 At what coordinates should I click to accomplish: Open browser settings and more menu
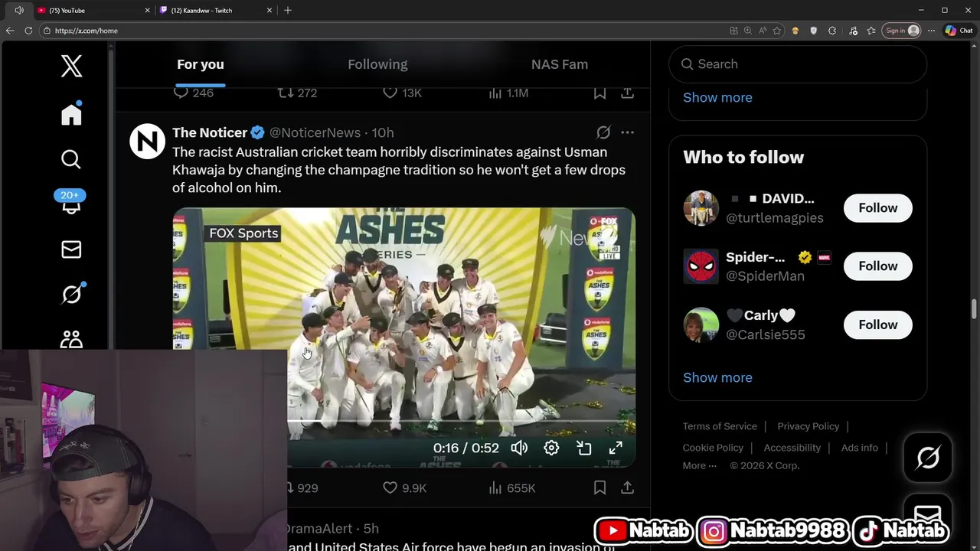(931, 31)
